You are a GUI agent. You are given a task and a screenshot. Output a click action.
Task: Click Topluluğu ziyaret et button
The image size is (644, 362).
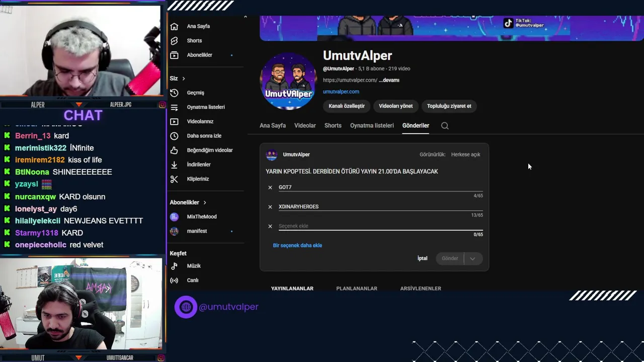(x=449, y=106)
